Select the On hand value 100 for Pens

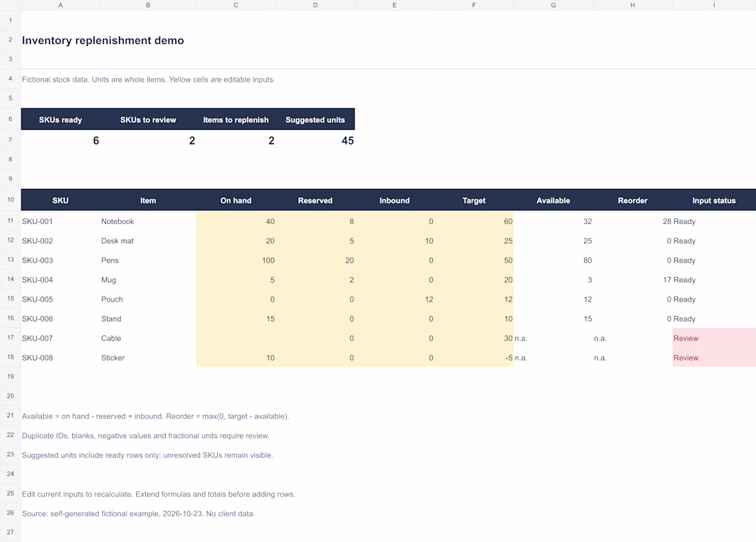point(236,260)
